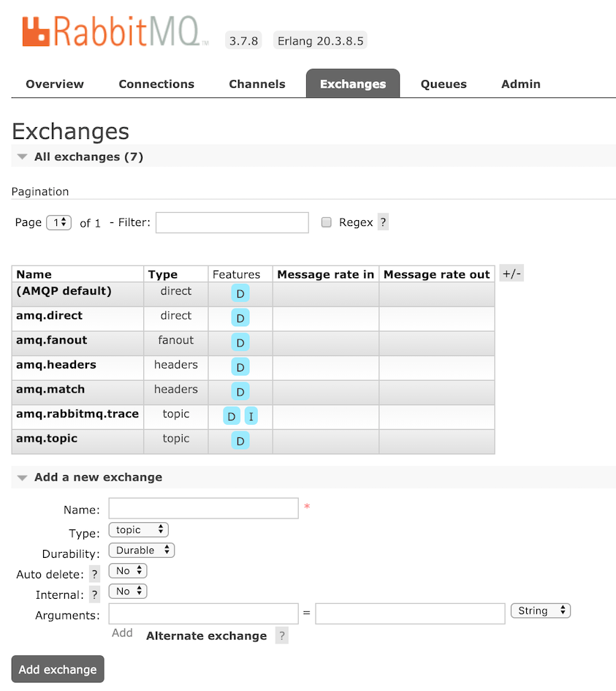Viewport: 616px width, 691px height.
Task: Open the Internal help question mark
Action: [94, 595]
